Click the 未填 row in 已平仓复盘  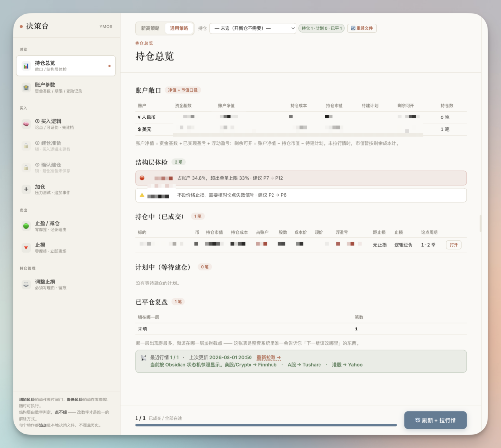(301, 329)
